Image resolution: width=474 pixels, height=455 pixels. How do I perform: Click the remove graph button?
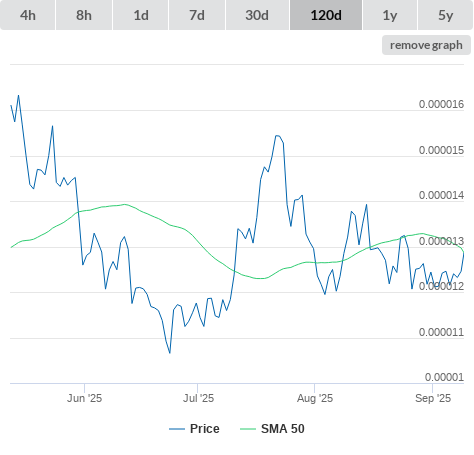tap(426, 45)
